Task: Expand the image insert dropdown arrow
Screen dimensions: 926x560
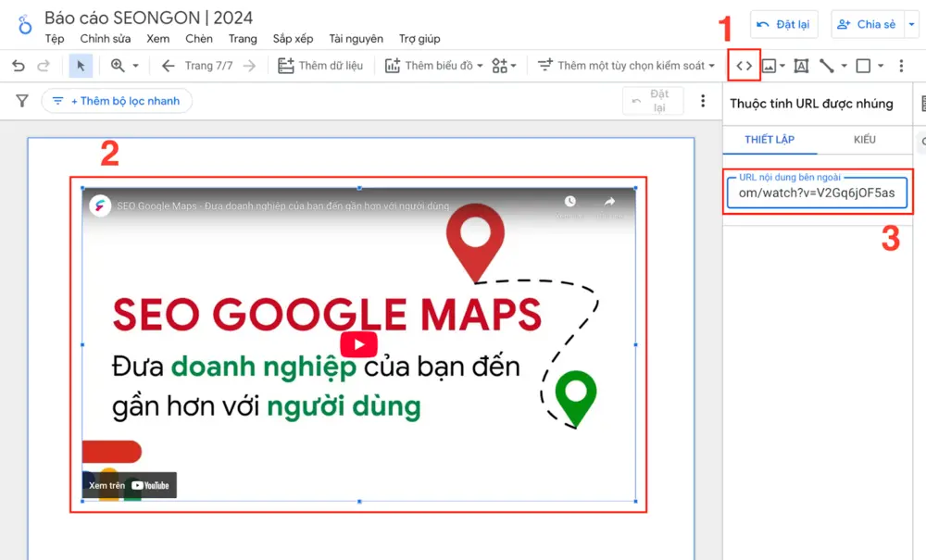Action: pos(782,66)
